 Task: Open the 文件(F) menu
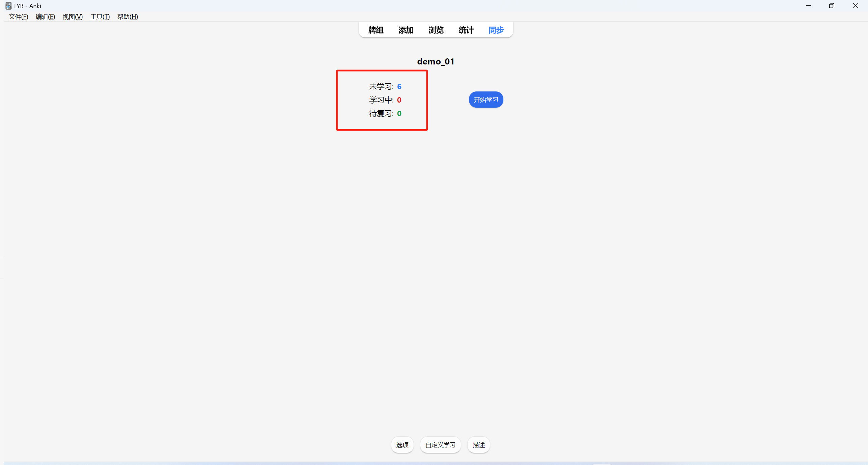[18, 17]
